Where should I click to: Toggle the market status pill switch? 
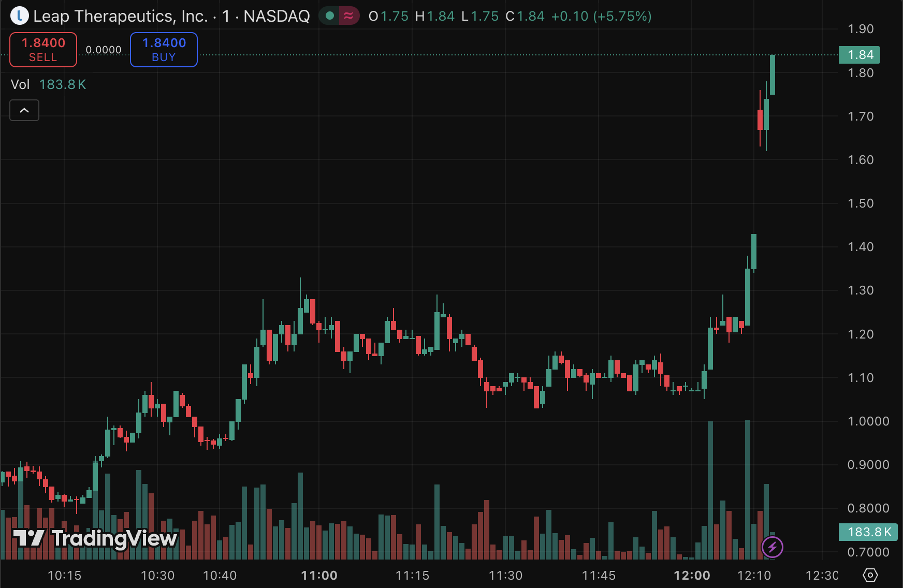[x=339, y=16]
